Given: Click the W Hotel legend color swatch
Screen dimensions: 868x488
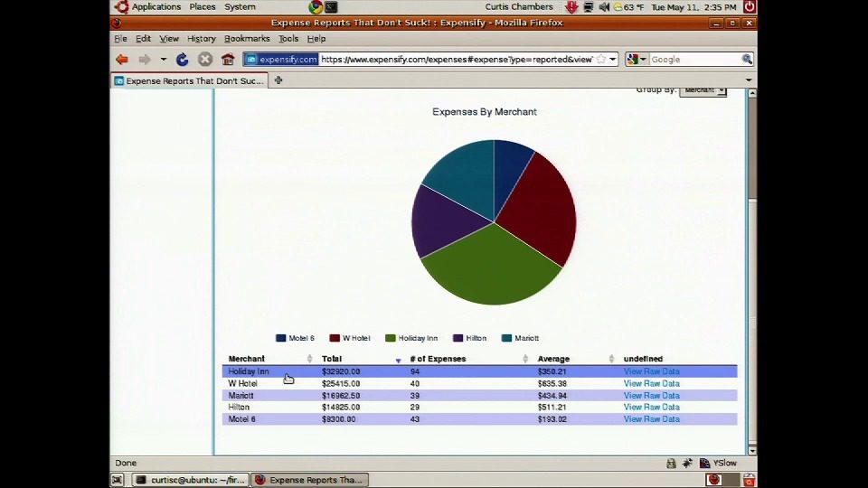Looking at the screenshot, I should (x=335, y=338).
